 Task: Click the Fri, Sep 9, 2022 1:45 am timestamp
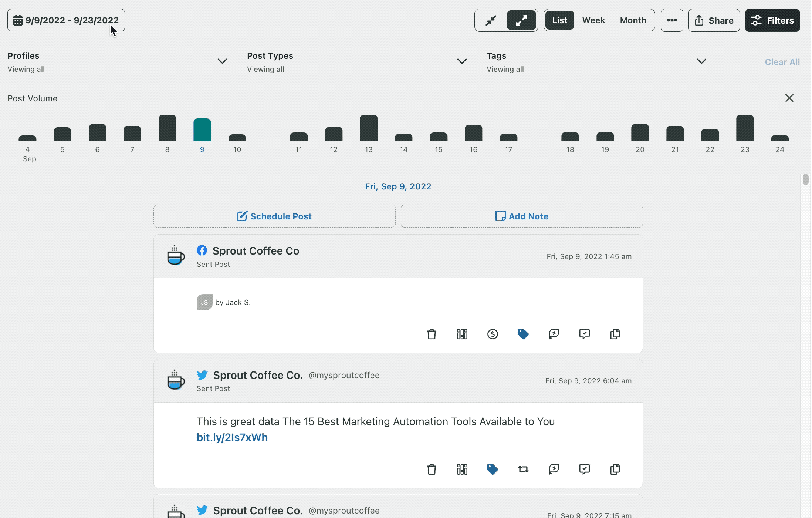coord(589,256)
